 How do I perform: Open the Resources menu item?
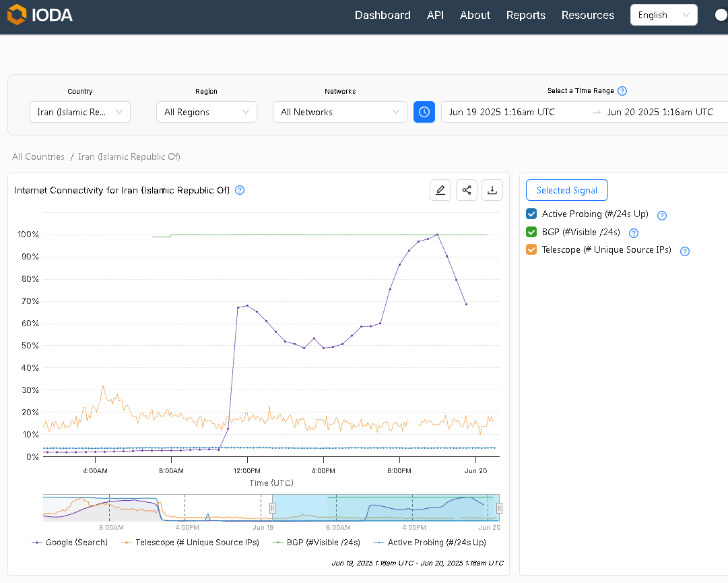[588, 15]
